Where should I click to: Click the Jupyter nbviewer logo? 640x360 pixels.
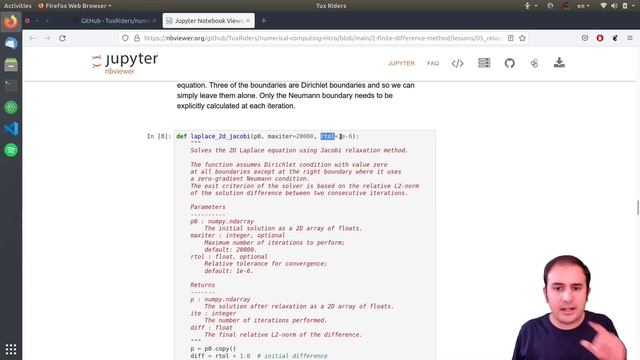125,63
